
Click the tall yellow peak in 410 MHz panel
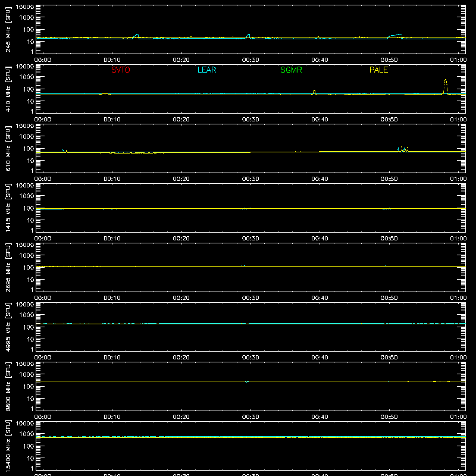click(x=445, y=86)
